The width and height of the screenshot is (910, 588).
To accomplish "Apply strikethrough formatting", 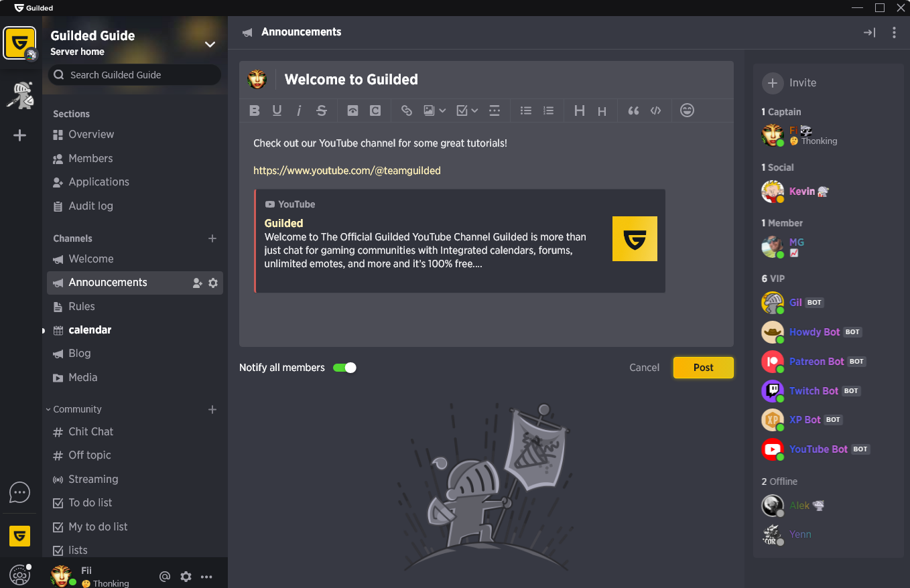I will tap(322, 111).
